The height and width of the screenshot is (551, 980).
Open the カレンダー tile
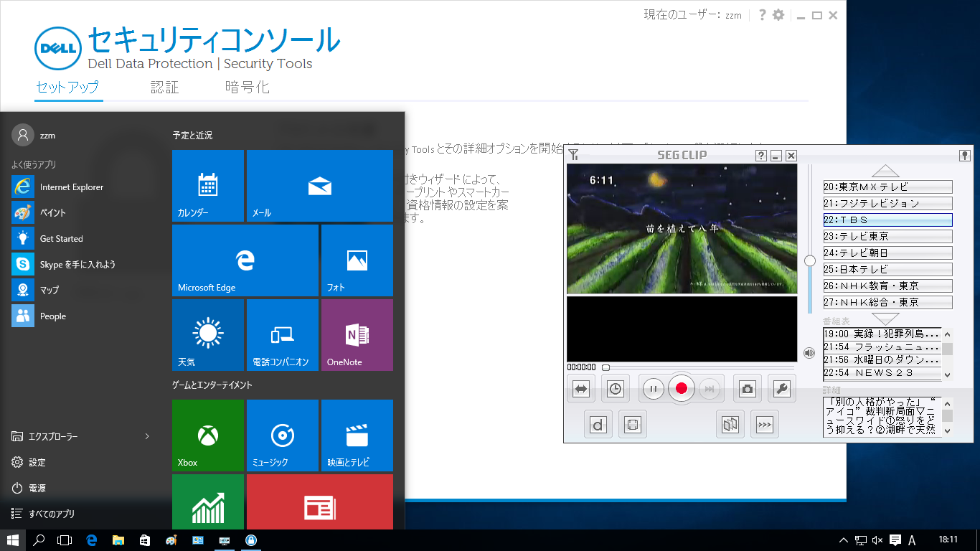[x=208, y=186]
